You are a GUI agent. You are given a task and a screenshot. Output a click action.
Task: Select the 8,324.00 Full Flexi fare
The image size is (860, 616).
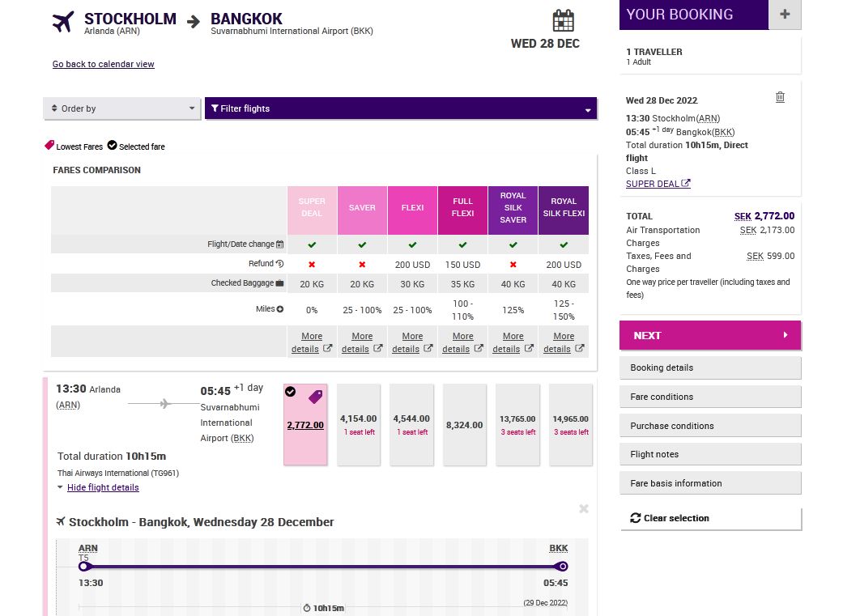click(x=465, y=425)
